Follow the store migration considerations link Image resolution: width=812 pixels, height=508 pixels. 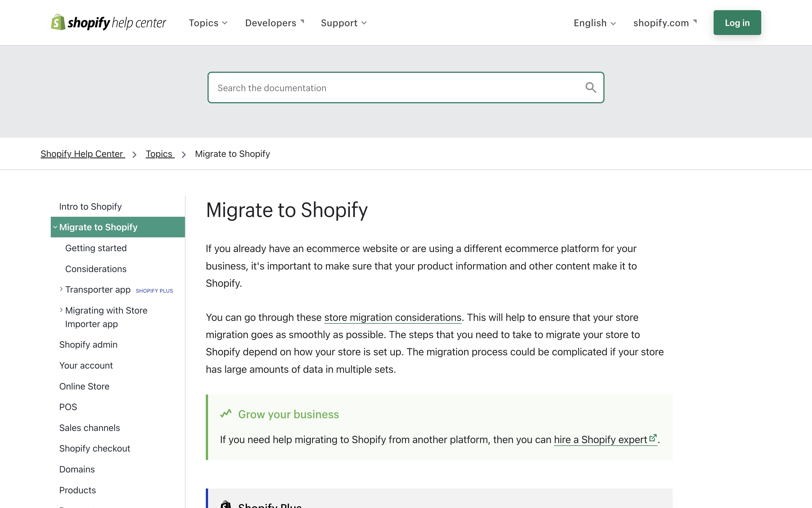tap(392, 317)
